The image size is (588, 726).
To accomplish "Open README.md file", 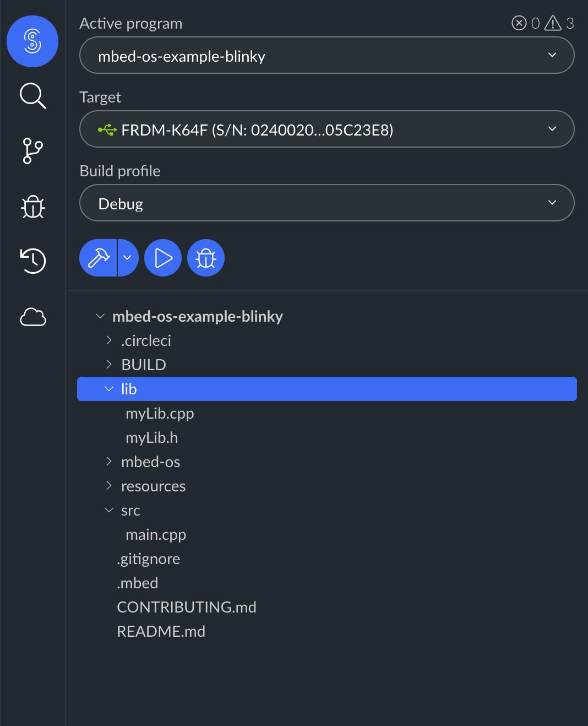I will [161, 631].
